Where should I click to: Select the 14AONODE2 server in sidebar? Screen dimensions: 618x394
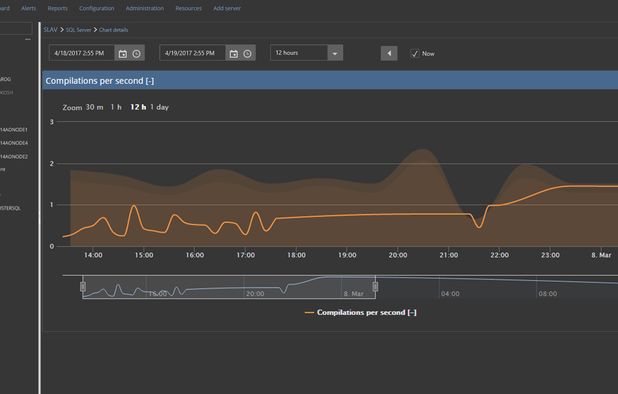14,156
